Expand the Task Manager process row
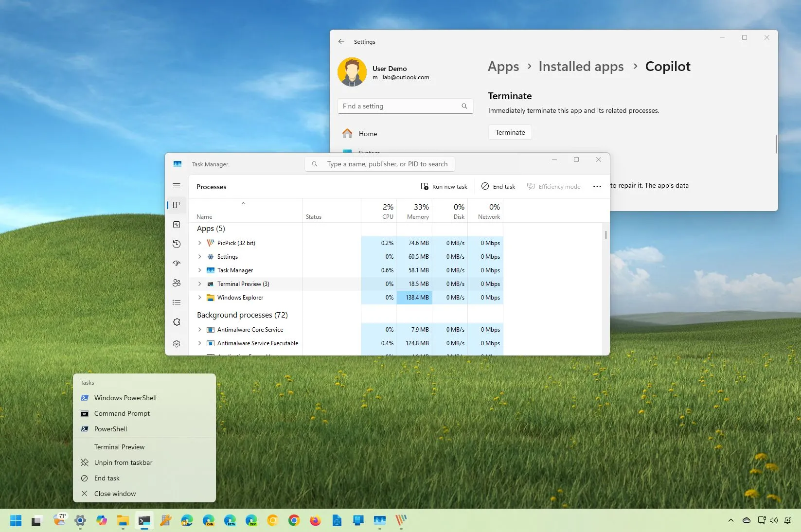 tap(199, 270)
